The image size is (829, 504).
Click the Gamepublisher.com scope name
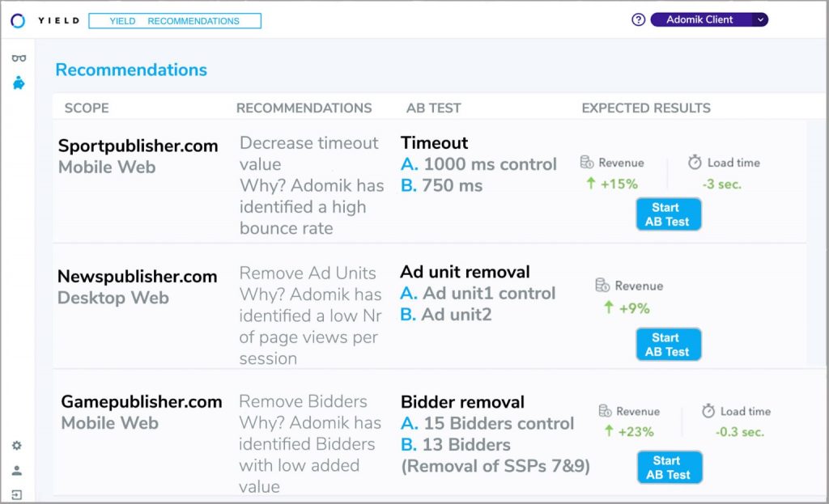click(x=142, y=402)
